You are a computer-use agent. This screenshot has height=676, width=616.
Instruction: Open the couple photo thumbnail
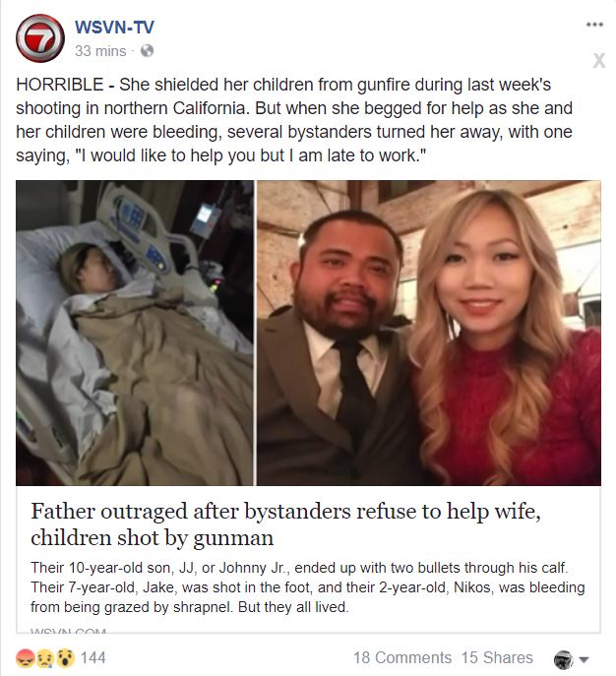click(x=429, y=333)
